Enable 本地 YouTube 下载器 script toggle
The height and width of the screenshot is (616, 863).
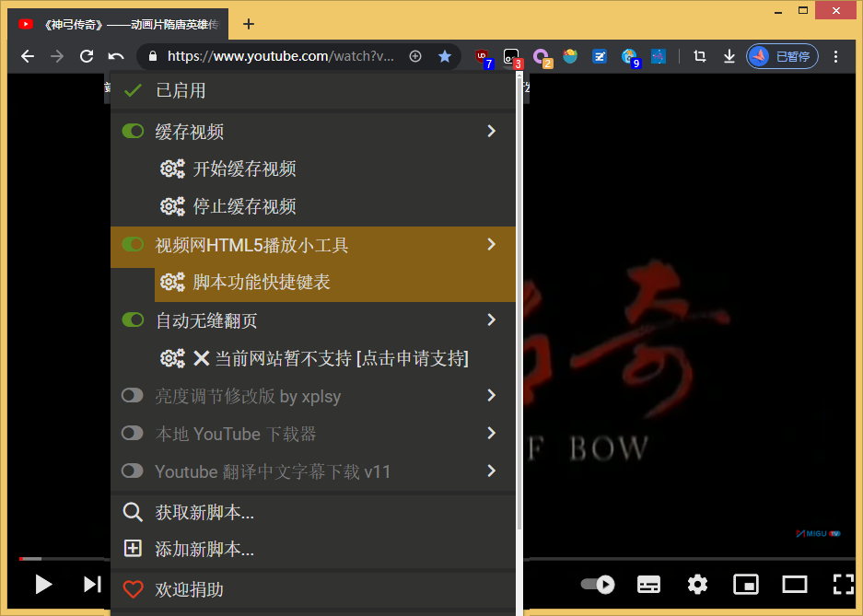[x=133, y=433]
